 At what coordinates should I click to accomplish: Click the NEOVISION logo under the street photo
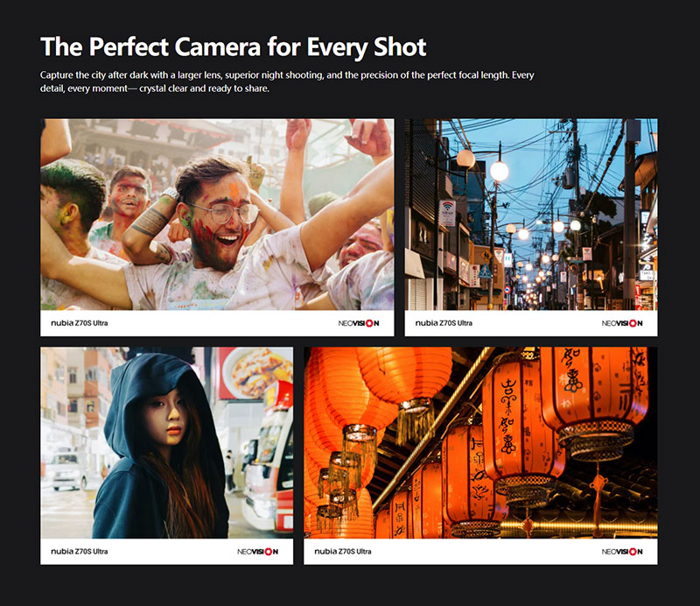coord(622,323)
